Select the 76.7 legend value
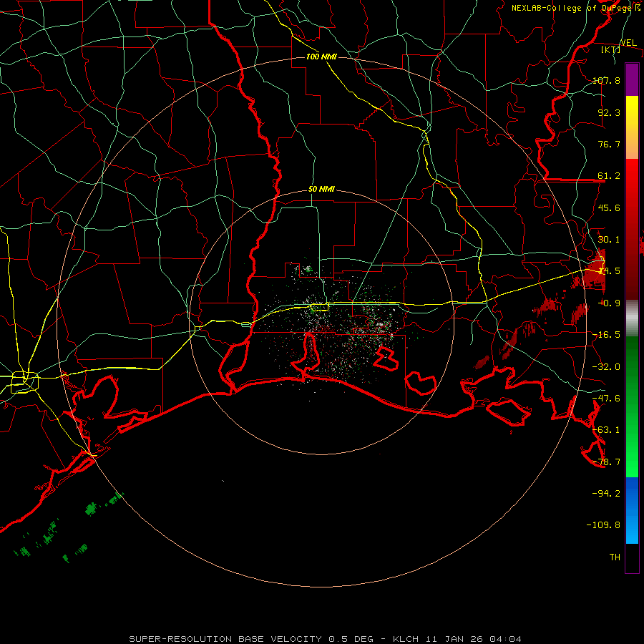Viewport: 644px width, 644px height. pos(609,144)
